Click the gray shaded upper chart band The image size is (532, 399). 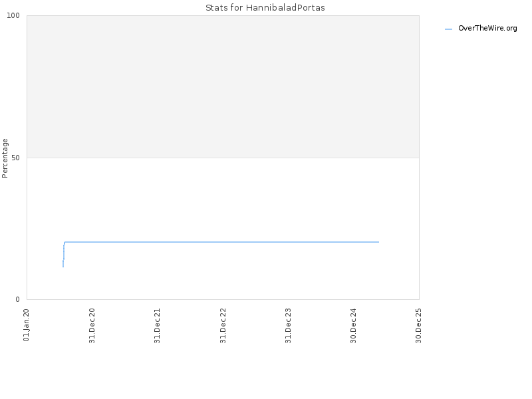[223, 86]
